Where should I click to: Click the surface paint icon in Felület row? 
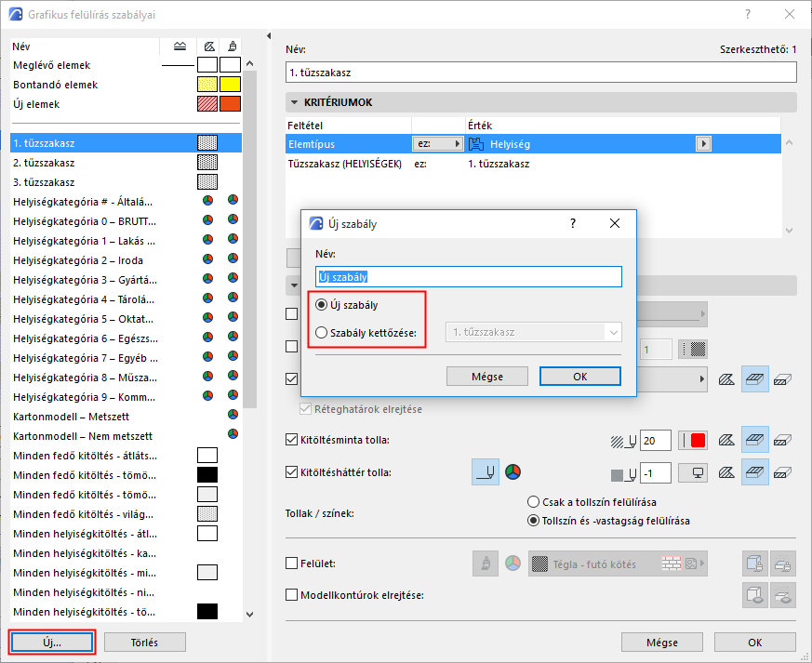(486, 564)
